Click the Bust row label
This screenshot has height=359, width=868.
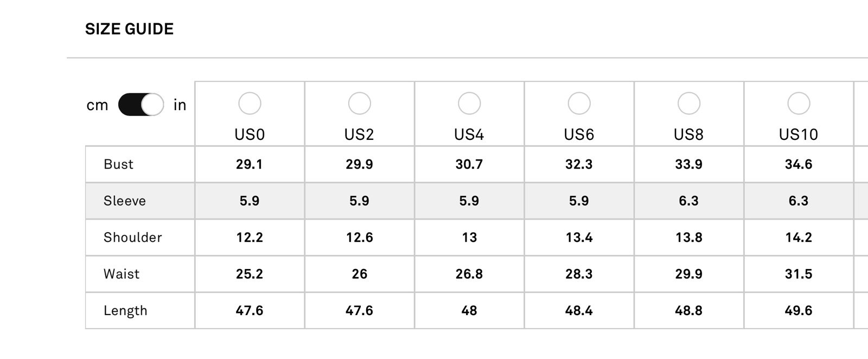pyautogui.click(x=118, y=164)
